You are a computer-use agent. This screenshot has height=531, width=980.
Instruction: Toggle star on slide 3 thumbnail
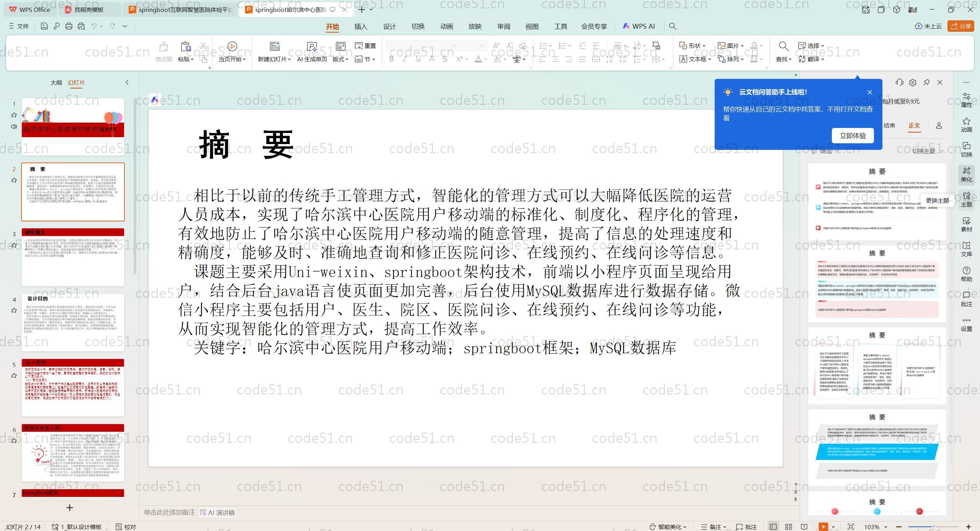pyautogui.click(x=14, y=245)
